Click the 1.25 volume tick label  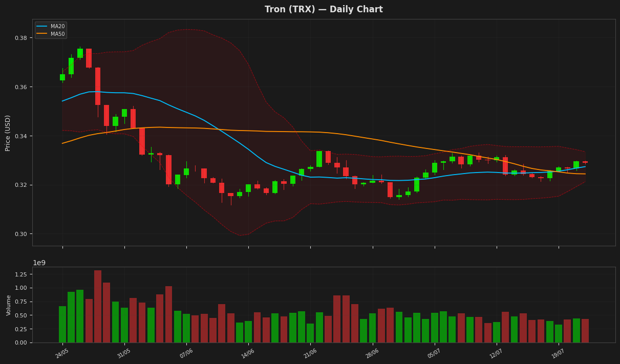[21, 274]
